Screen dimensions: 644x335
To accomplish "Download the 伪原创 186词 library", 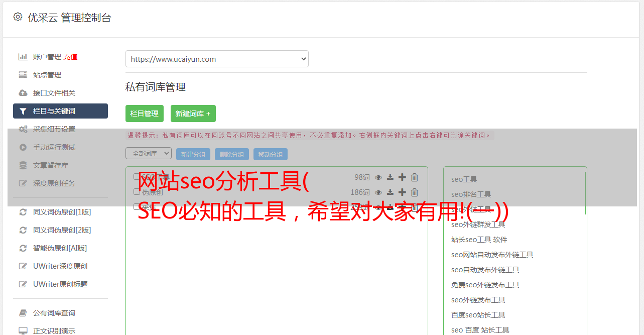I will pos(390,192).
